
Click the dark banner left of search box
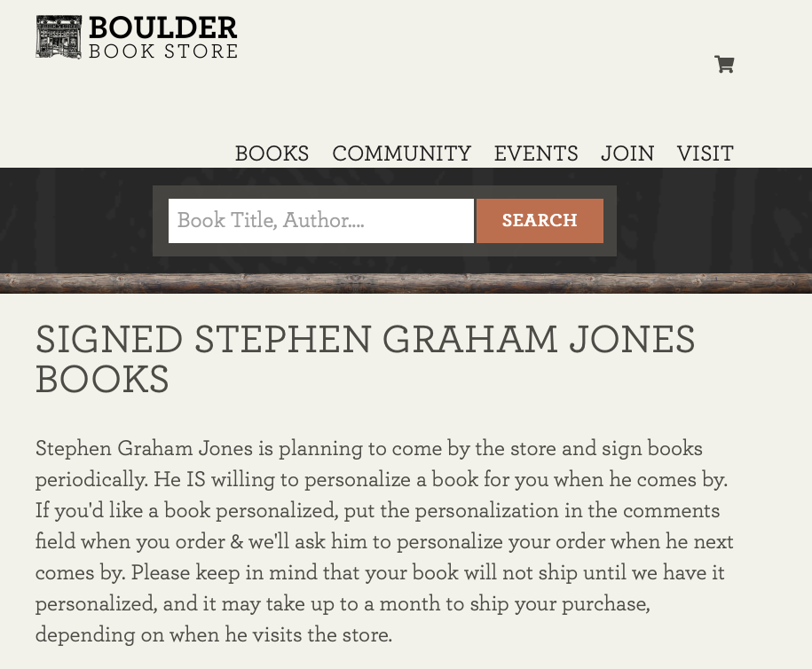[75, 220]
